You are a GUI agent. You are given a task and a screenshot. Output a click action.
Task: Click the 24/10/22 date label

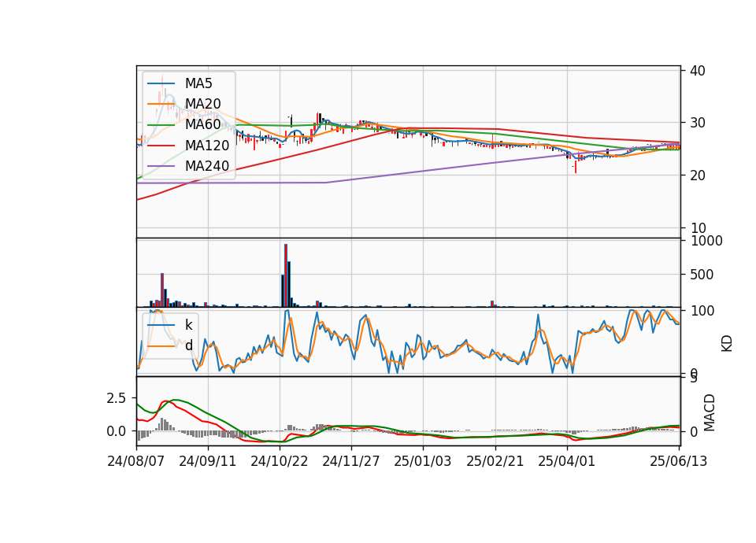click(x=279, y=461)
